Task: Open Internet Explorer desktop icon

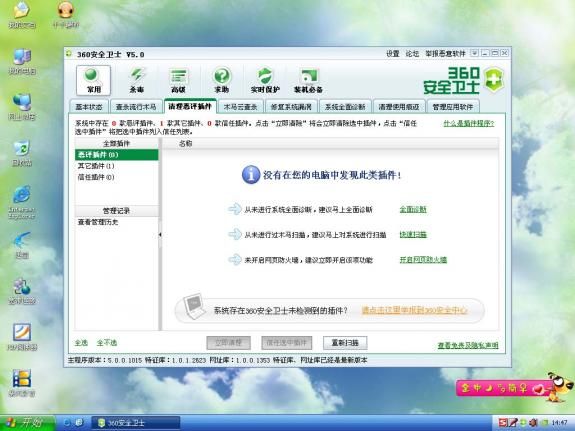Action: coord(22,201)
